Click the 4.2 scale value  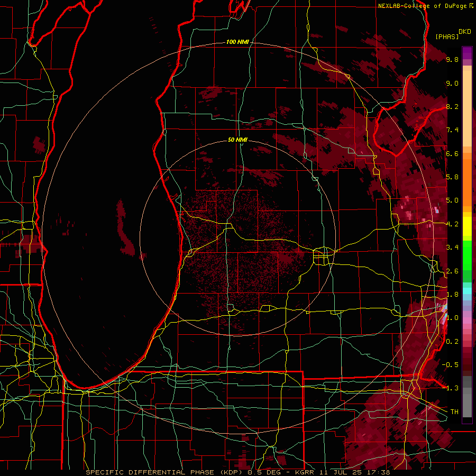click(452, 224)
